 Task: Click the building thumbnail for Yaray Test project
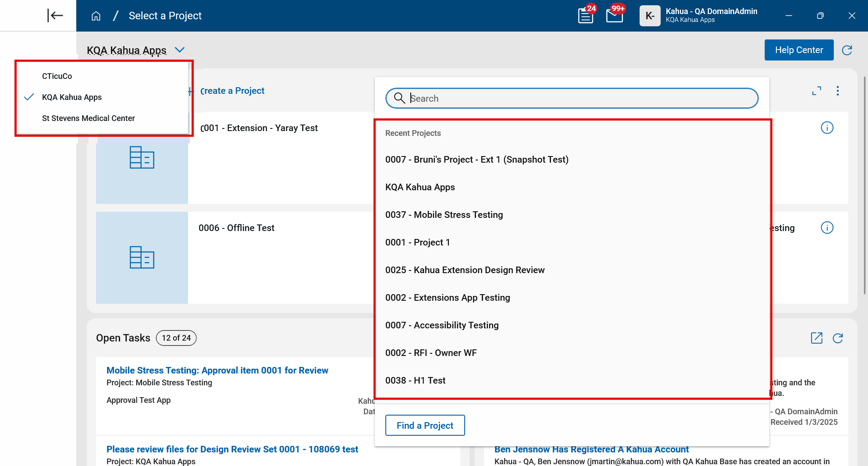tap(142, 158)
